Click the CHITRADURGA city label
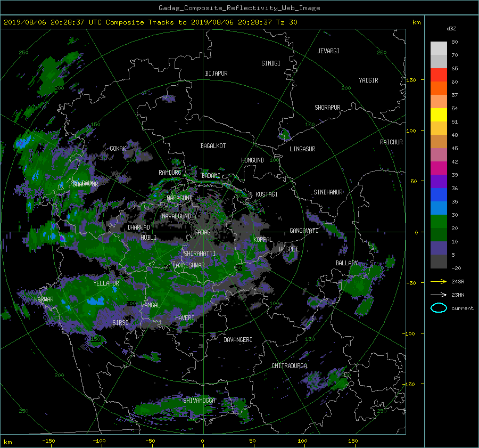Screen dimensions: 479x448 coord(290,366)
